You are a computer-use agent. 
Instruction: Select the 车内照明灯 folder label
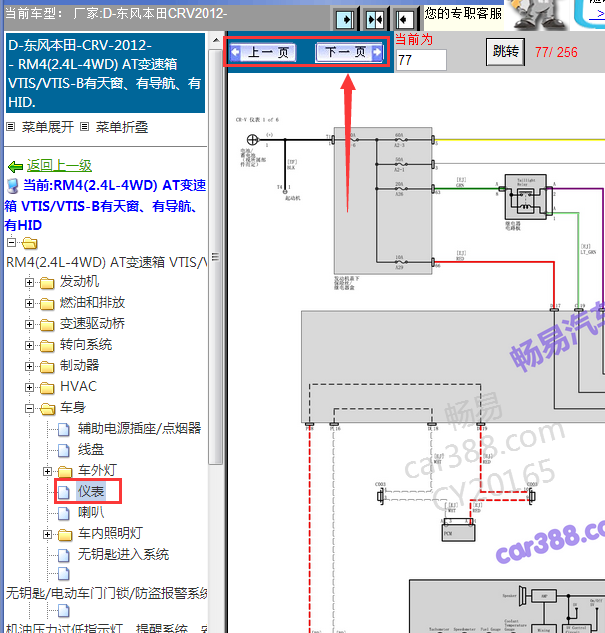pyautogui.click(x=111, y=533)
